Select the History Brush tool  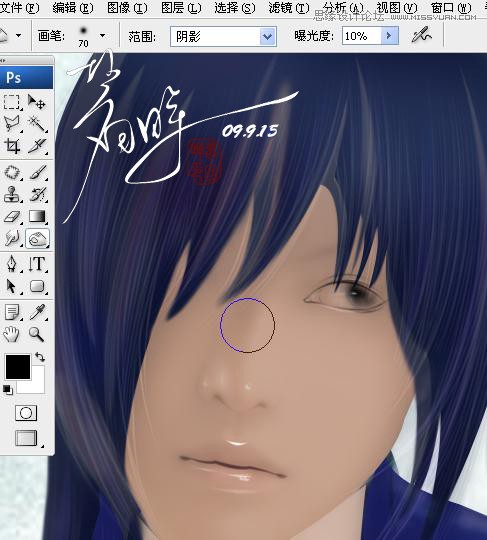pos(37,195)
